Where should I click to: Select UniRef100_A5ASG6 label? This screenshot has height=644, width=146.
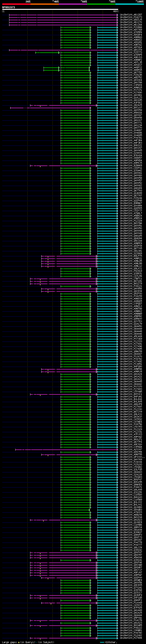[131, 557]
